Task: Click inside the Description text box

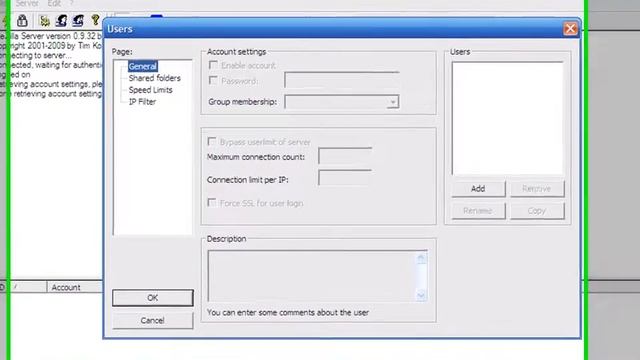Action: pos(312,276)
